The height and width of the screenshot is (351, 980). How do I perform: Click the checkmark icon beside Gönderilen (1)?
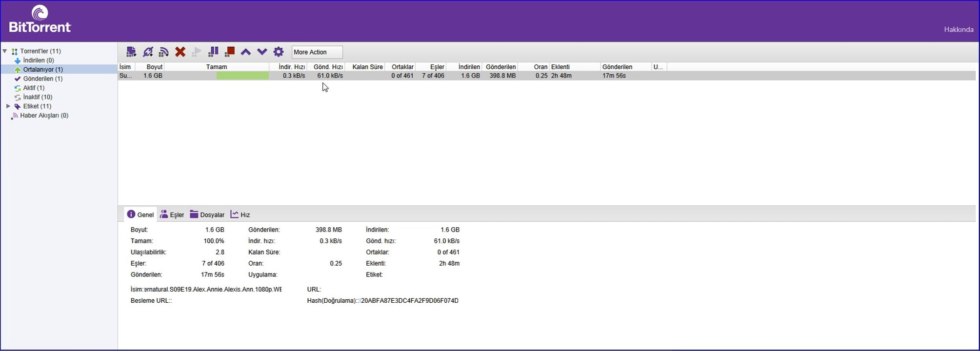pyautogui.click(x=18, y=78)
